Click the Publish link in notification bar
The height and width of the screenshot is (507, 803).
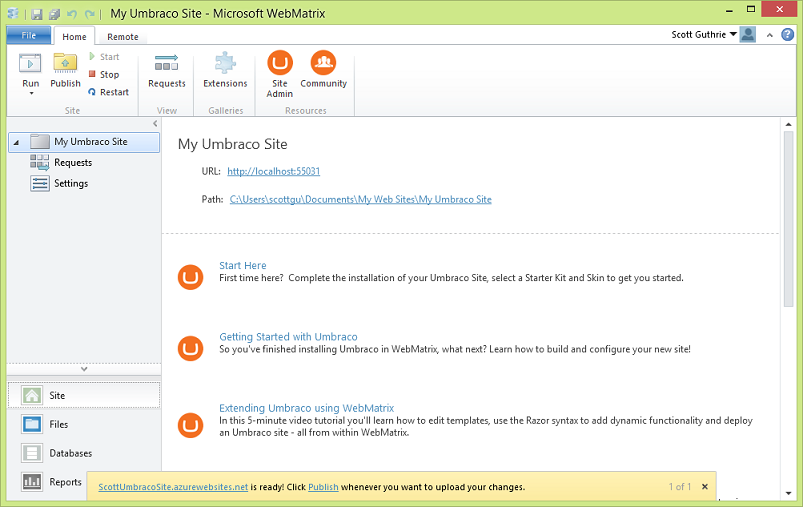[323, 487]
